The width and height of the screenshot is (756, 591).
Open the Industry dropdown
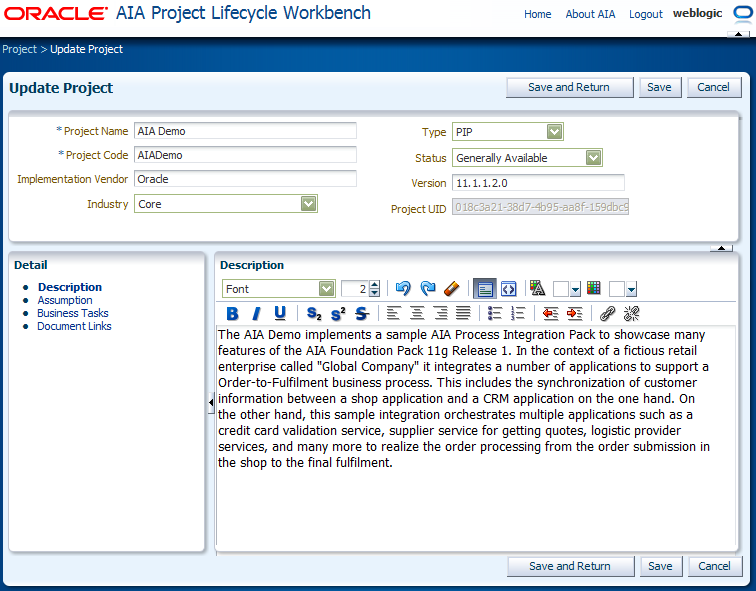309,204
